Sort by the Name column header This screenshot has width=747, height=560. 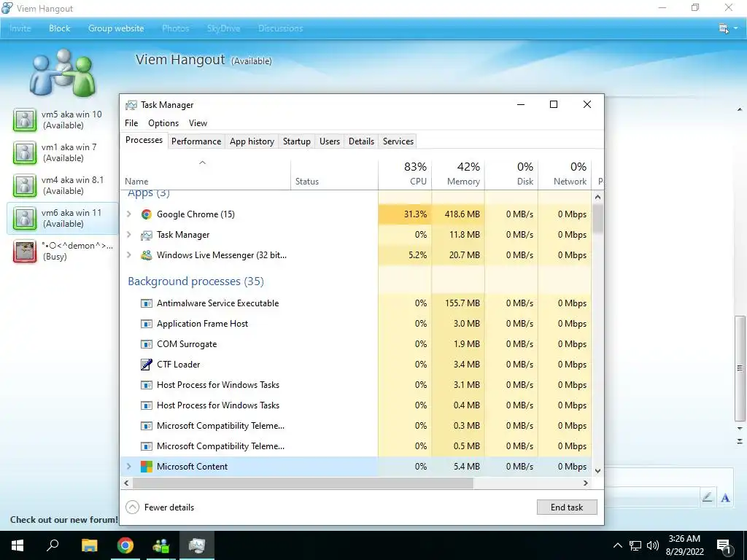coord(205,174)
